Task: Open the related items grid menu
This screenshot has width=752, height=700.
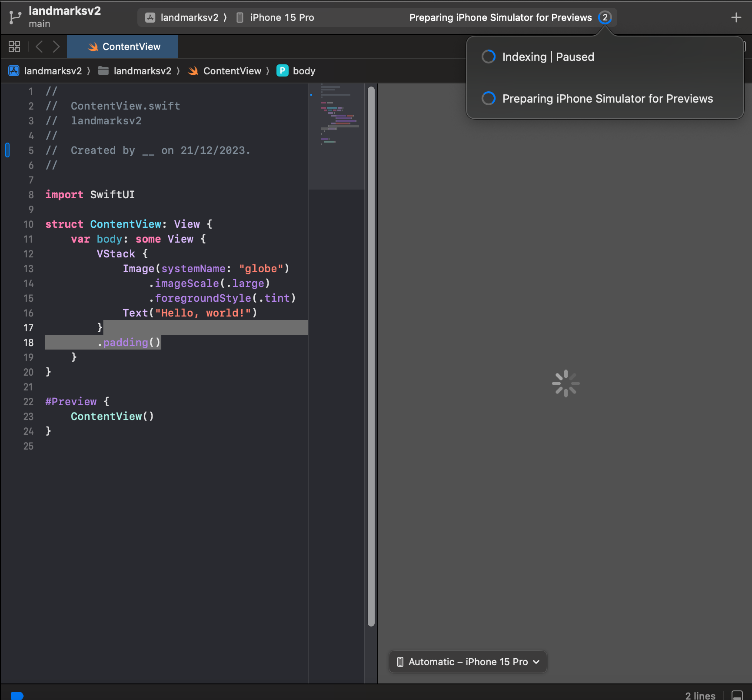Action: coord(14,47)
